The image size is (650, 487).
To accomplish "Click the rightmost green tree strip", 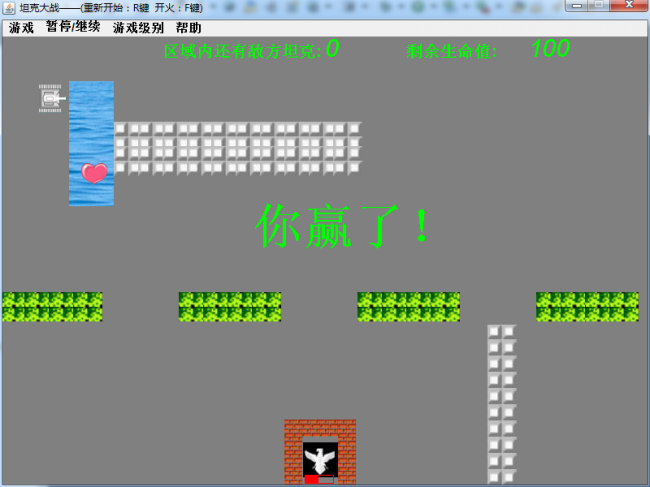I will pyautogui.click(x=587, y=307).
